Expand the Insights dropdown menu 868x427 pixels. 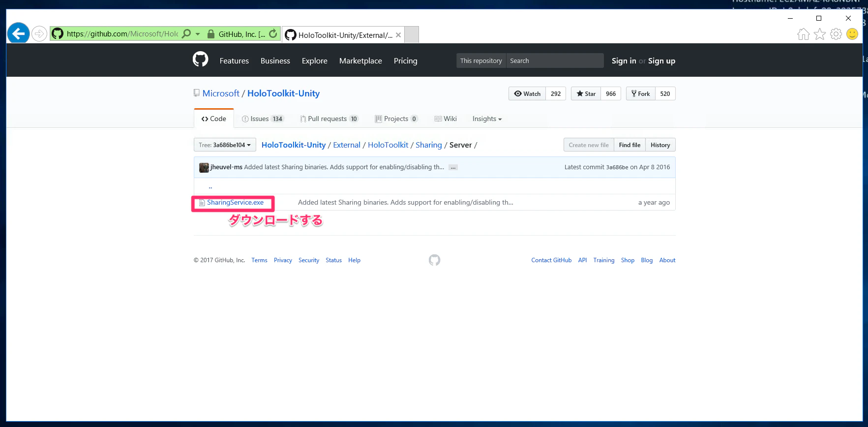click(x=487, y=119)
